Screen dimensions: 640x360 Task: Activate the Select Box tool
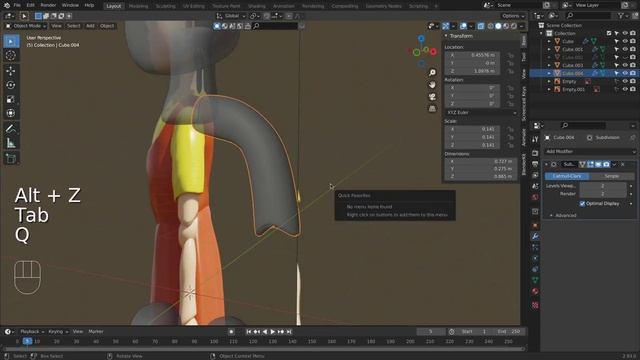[11, 41]
